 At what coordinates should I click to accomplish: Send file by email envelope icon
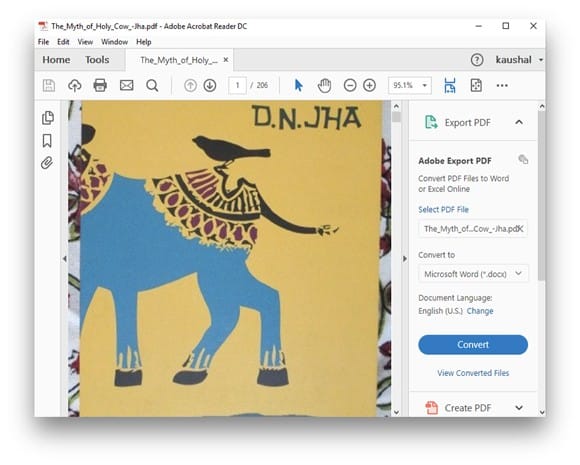[x=127, y=85]
